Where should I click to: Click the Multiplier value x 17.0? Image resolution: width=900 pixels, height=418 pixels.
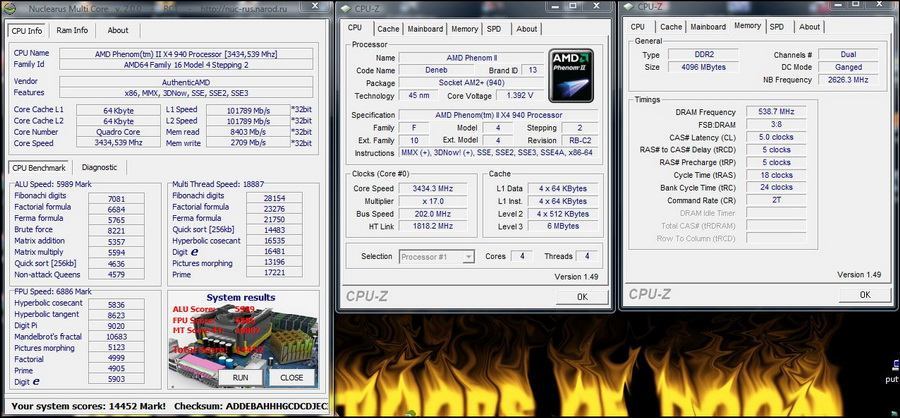coord(433,202)
